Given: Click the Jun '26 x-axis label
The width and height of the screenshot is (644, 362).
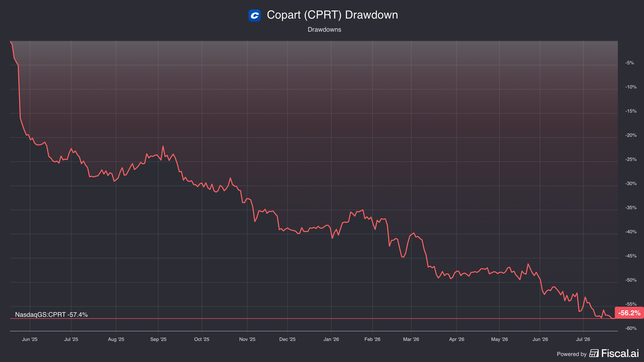Looking at the screenshot, I should 540,339.
